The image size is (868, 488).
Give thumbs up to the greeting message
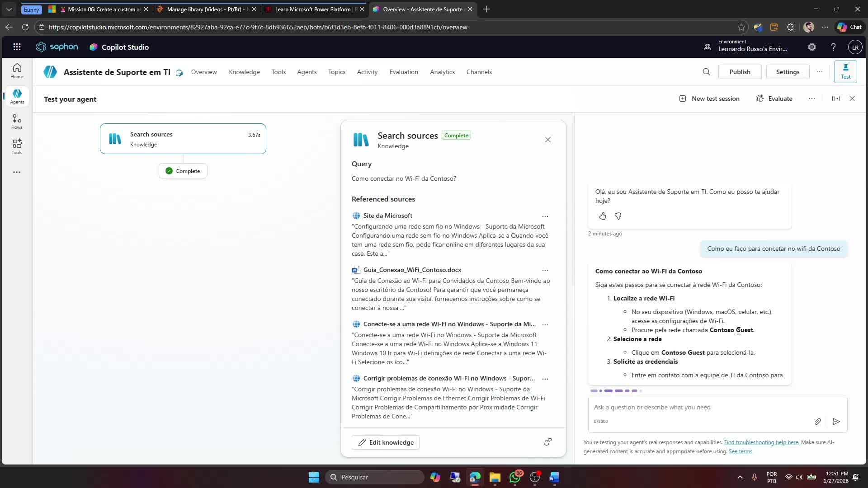(x=603, y=216)
